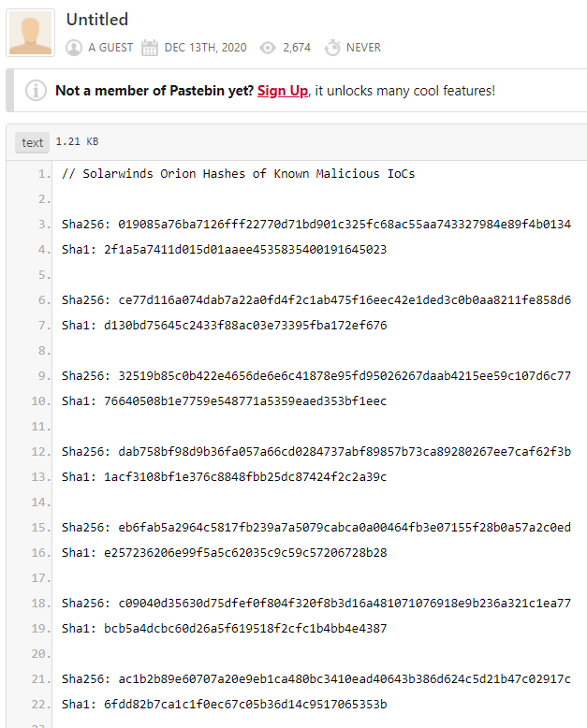Select the Untitled paste title
This screenshot has height=728, width=587.
pyautogui.click(x=97, y=20)
